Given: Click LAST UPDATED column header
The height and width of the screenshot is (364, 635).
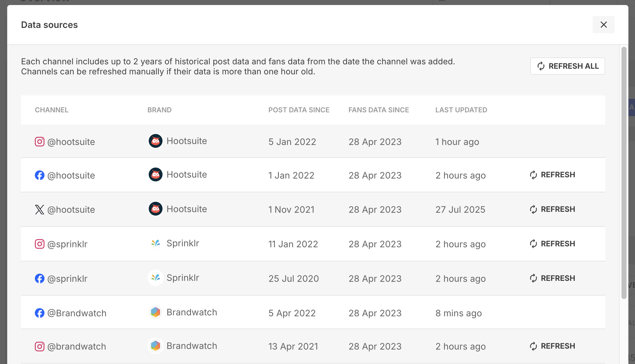Looking at the screenshot, I should pos(461,110).
